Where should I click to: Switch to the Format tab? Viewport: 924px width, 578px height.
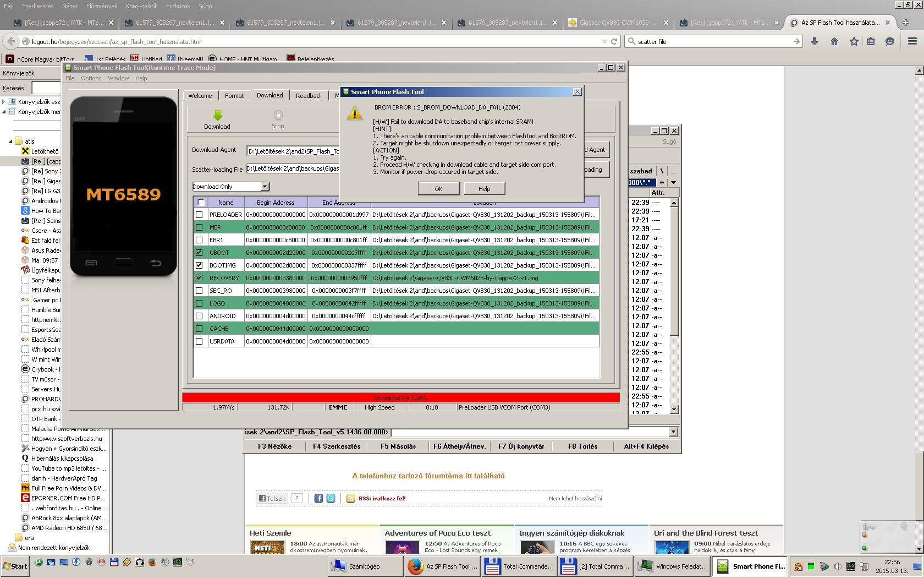(x=234, y=96)
